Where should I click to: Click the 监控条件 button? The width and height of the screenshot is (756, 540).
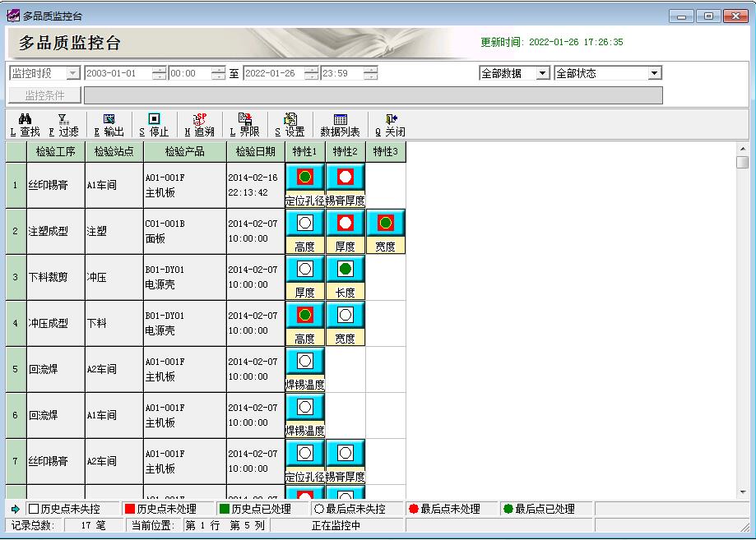(x=44, y=95)
